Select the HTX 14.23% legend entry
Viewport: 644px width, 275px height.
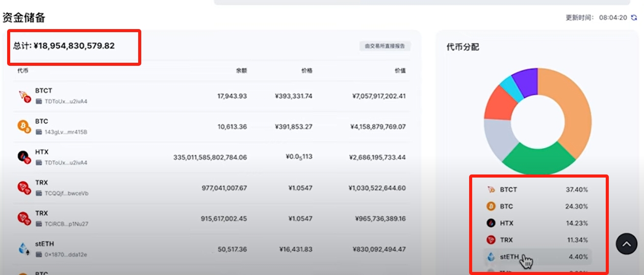point(537,223)
